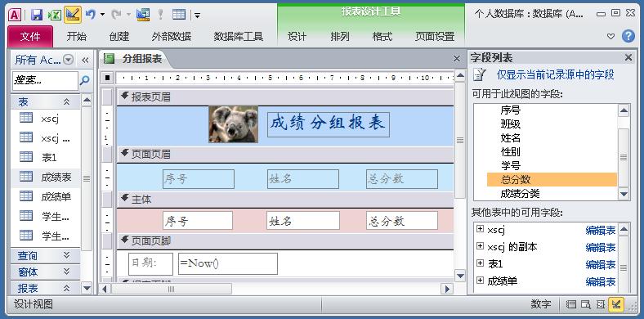Select the 页面页眉 section bar

pyautogui.click(x=285, y=155)
